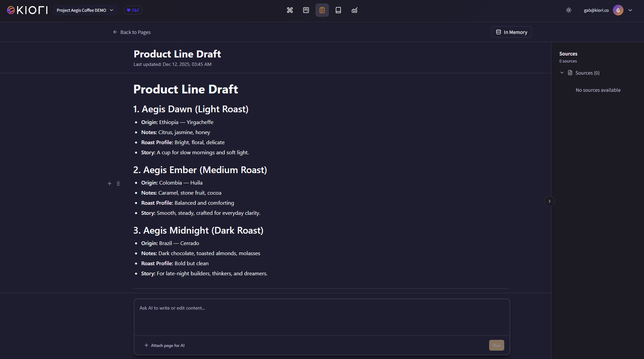The height and width of the screenshot is (359, 644).
Task: Open the kanban board icon
Action: (306, 10)
